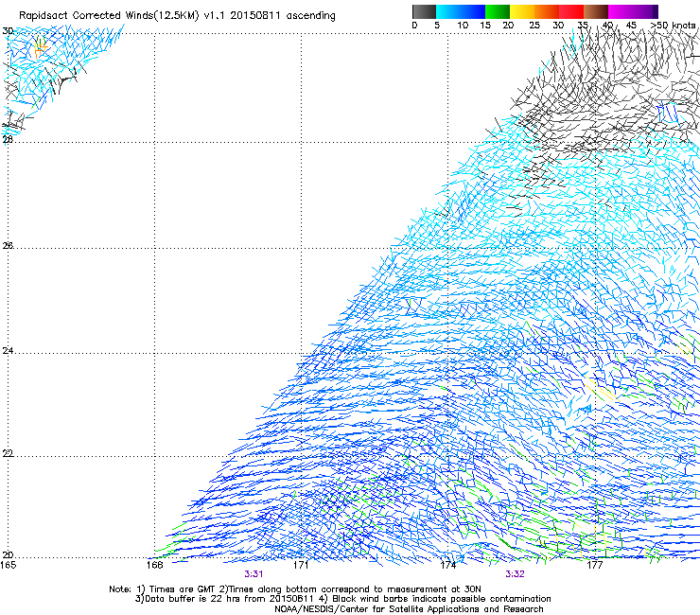Click the brown 35-40 knots color segment
This screenshot has width=700, height=615.
click(596, 11)
